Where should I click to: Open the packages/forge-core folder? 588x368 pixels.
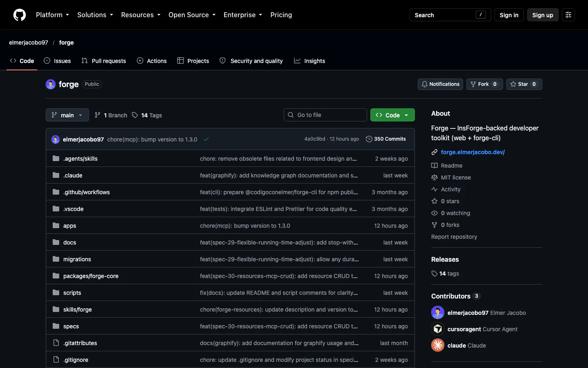pyautogui.click(x=91, y=276)
